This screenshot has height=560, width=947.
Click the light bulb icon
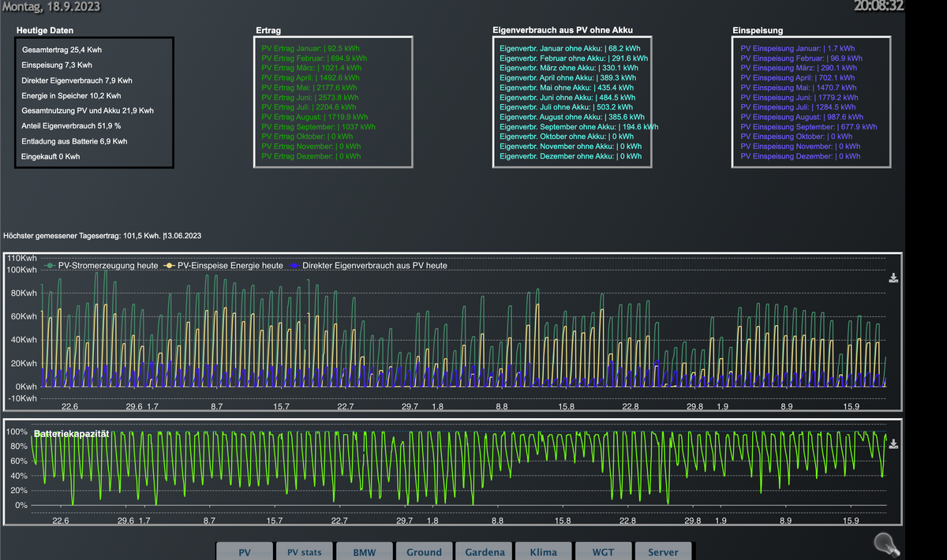pyautogui.click(x=888, y=544)
